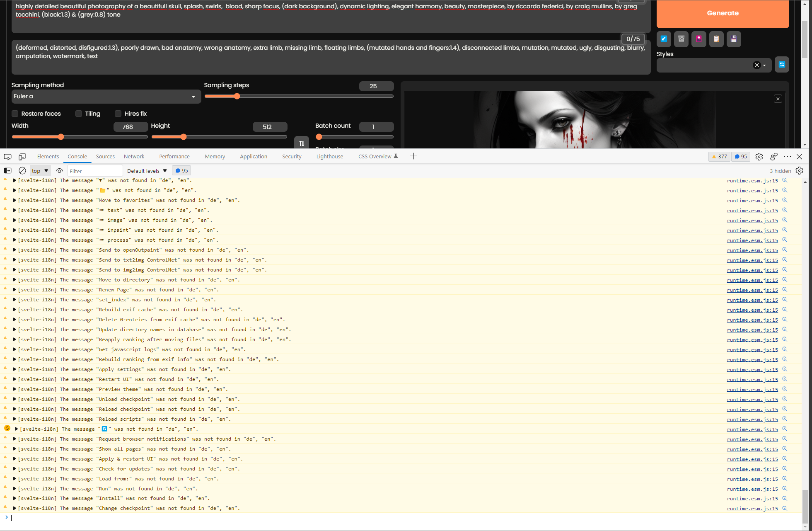
Task: Clear the DevTools console
Action: [x=22, y=170]
